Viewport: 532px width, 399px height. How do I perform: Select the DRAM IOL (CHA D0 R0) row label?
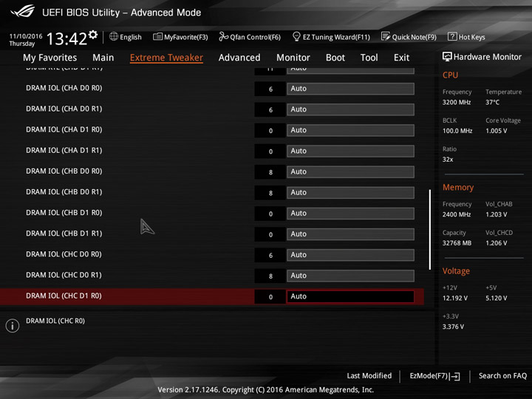coord(64,88)
